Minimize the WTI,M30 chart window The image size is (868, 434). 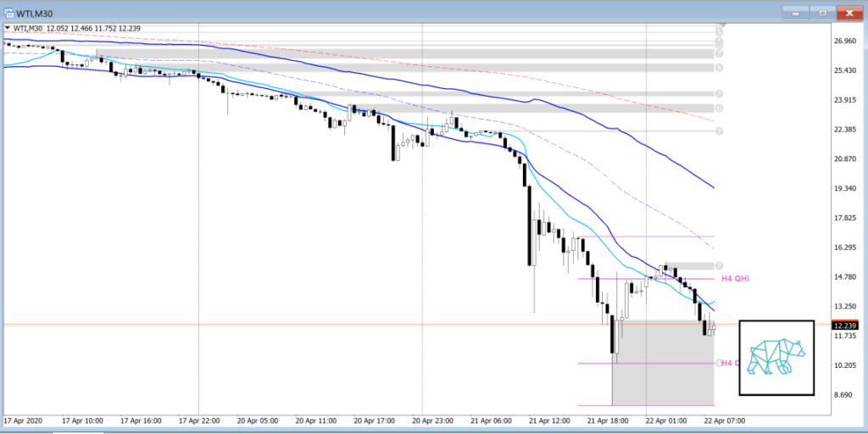[795, 12]
